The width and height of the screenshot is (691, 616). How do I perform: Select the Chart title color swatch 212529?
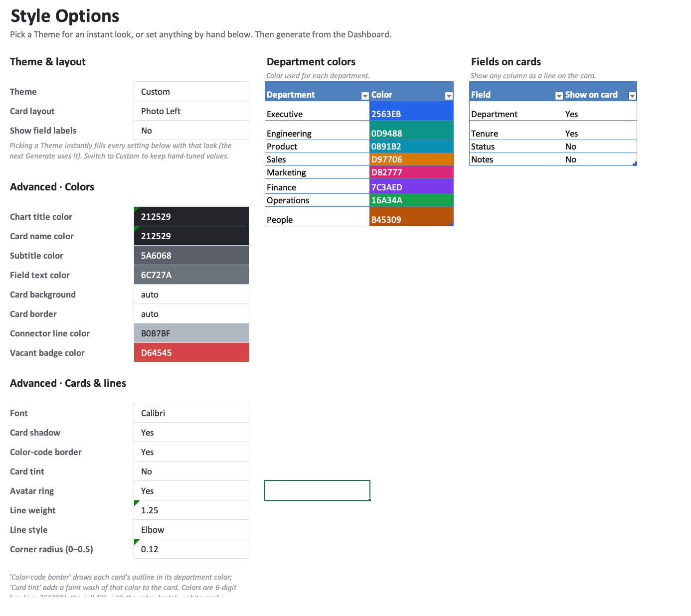pos(191,216)
